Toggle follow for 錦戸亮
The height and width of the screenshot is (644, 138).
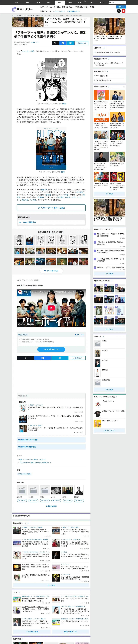pyautogui.click(x=67, y=501)
